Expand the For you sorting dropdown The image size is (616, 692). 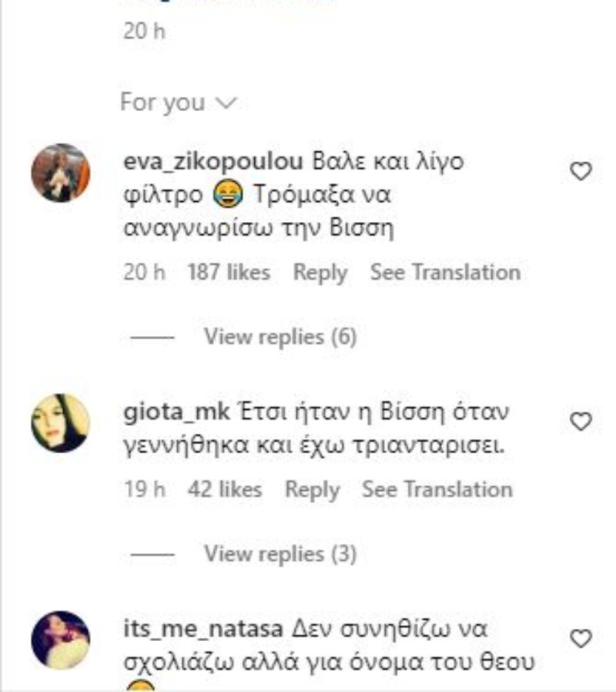pos(179,102)
